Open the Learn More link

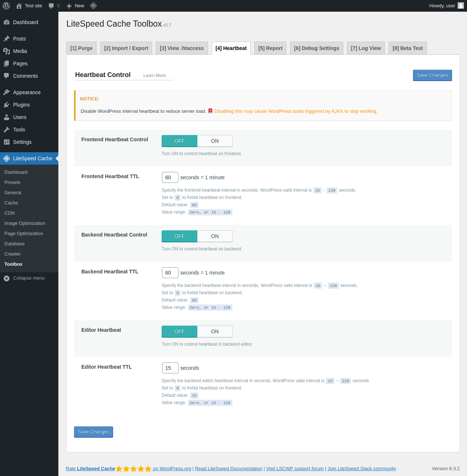(154, 76)
